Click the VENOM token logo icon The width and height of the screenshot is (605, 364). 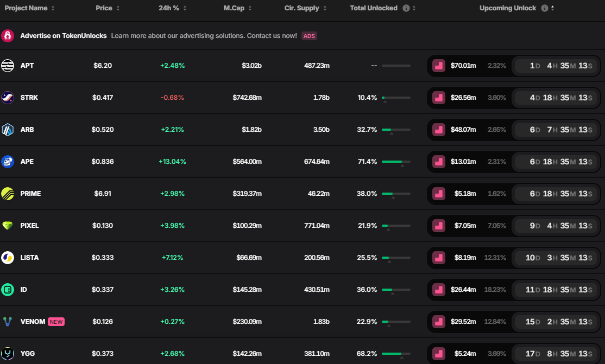7,322
